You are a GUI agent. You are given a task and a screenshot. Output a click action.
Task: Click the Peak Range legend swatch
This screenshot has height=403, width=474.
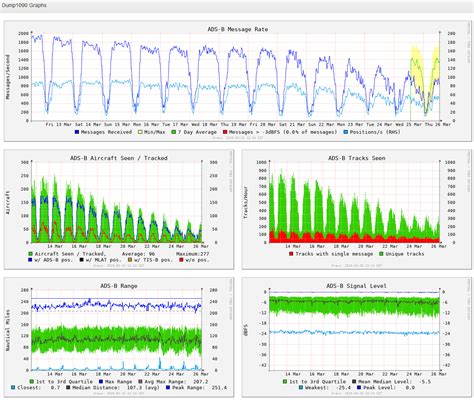(168, 388)
